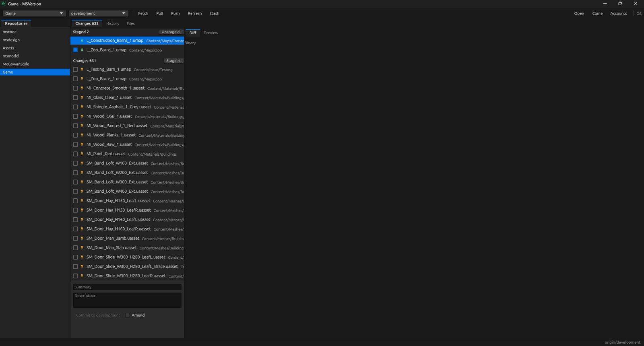
Task: Select the msmodel repository
Action: [x=35, y=56]
